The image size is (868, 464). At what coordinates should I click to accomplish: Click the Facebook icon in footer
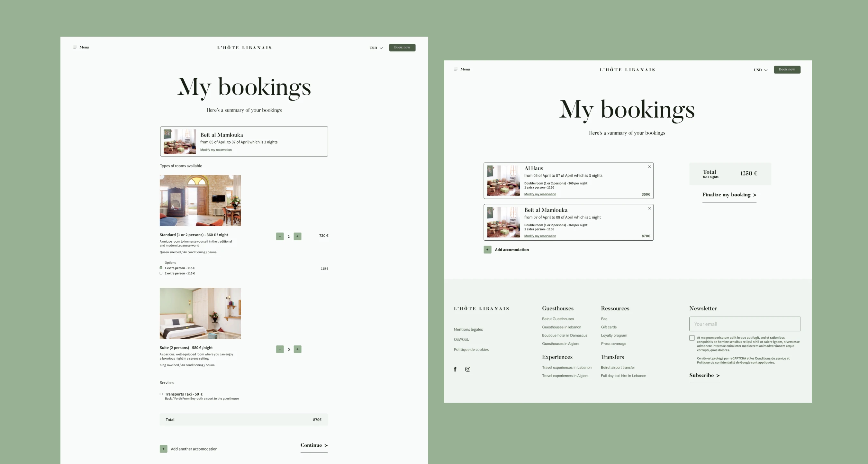(455, 369)
